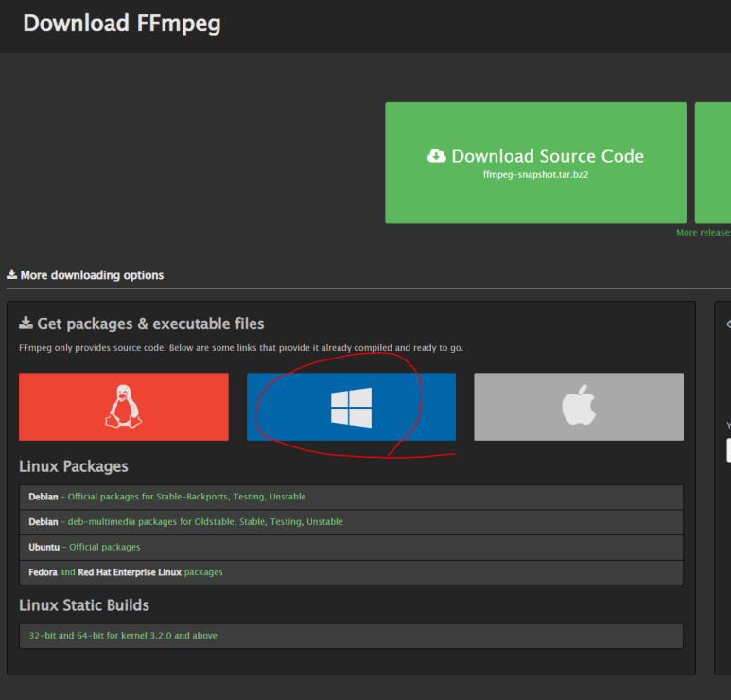Open 32-bit and 64-bit static builds link
Image resolution: width=731 pixels, height=700 pixels.
pos(123,635)
